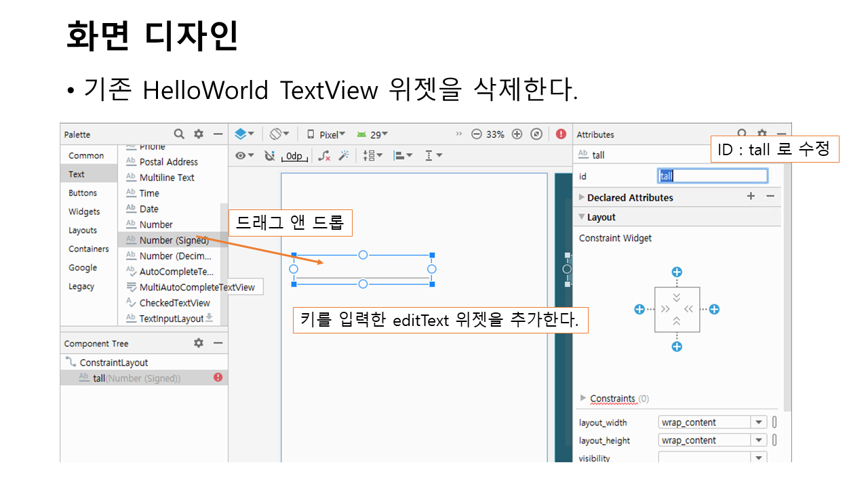868x488 pixels.
Task: Open Component Tree settings gear
Action: [199, 343]
